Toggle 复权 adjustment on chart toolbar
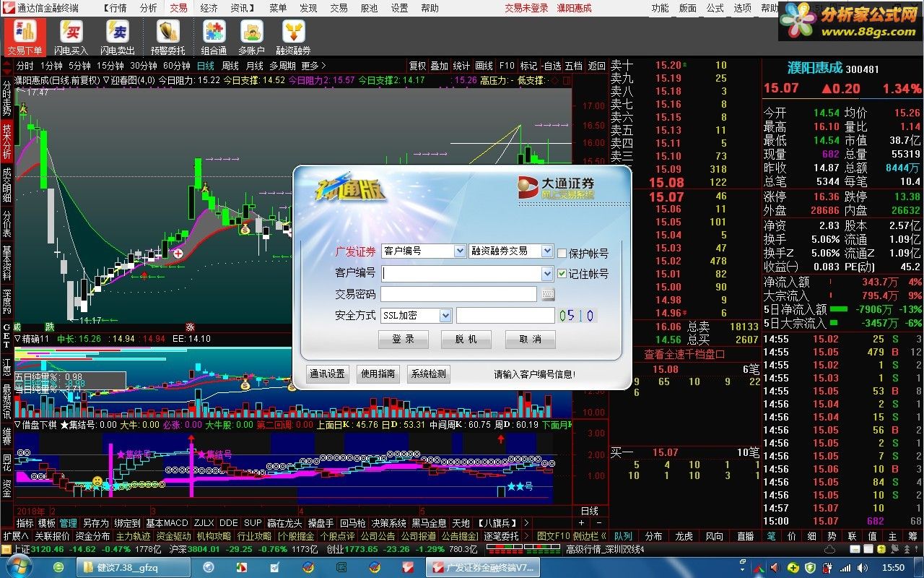 click(417, 66)
